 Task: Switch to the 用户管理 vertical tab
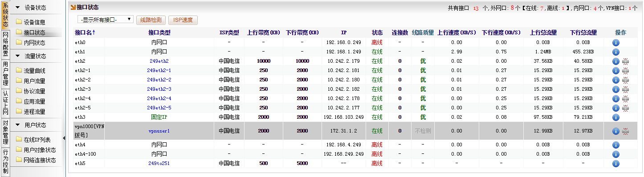5,73
